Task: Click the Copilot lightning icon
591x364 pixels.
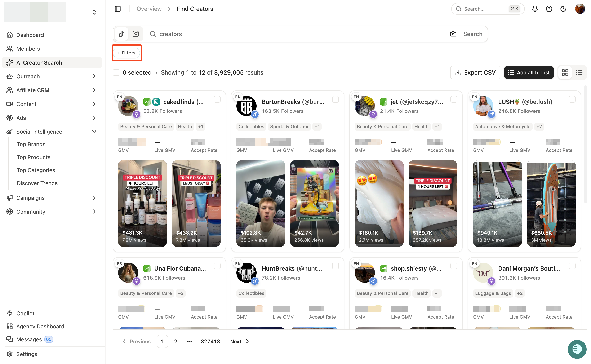Action: (10, 314)
